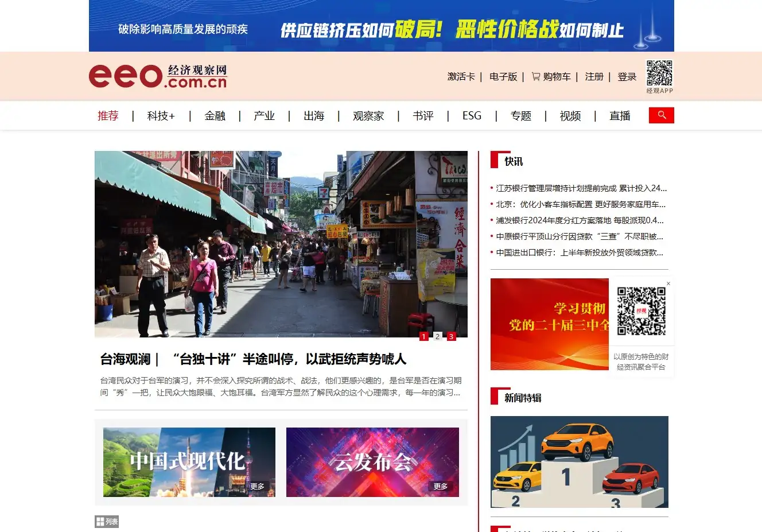Screen dimensions: 762x532
Task: Open the 电子版 link
Action: click(x=503, y=76)
